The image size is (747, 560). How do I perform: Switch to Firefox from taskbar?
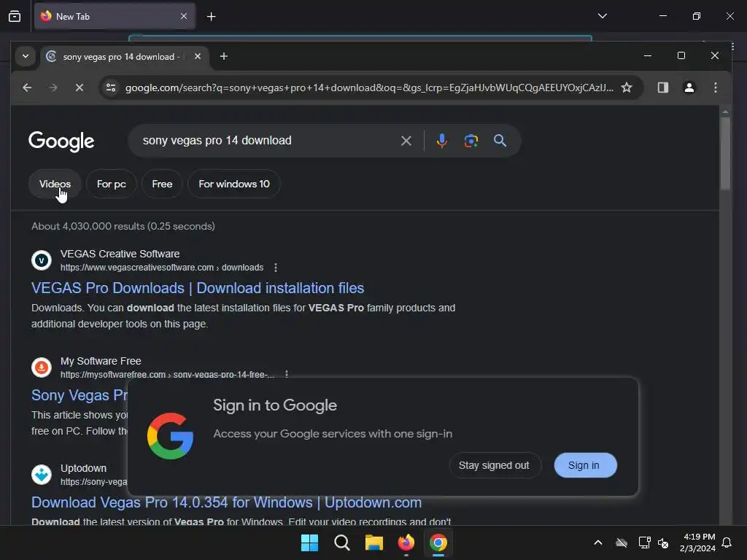406,542
